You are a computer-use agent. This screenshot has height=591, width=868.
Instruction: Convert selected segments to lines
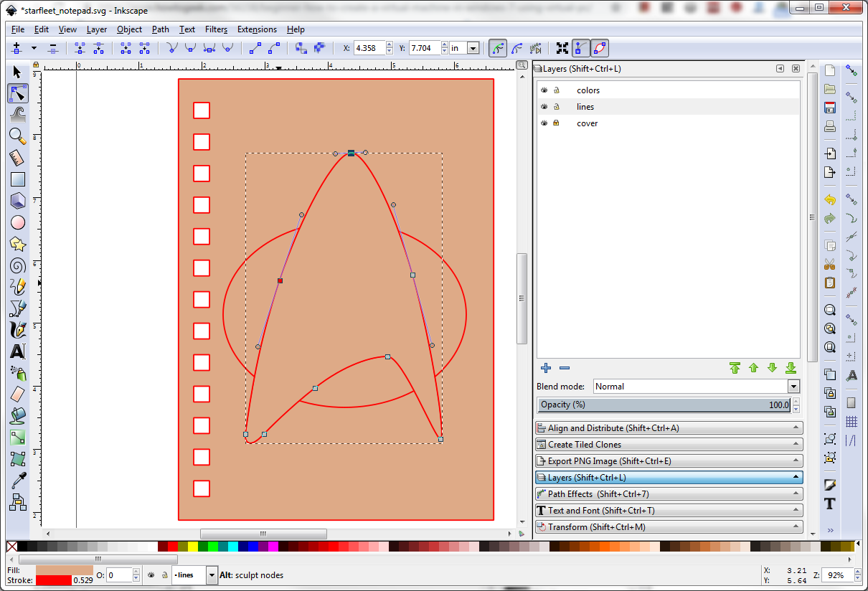(255, 48)
